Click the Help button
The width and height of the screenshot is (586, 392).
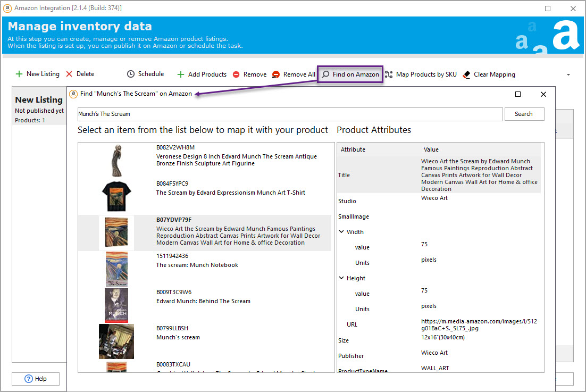tap(36, 379)
